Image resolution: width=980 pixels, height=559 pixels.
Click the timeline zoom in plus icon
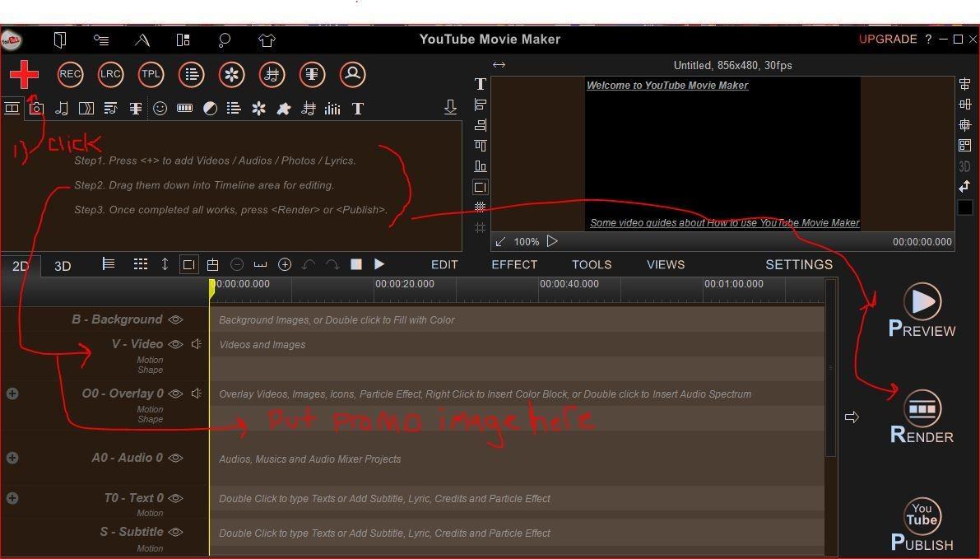(285, 264)
